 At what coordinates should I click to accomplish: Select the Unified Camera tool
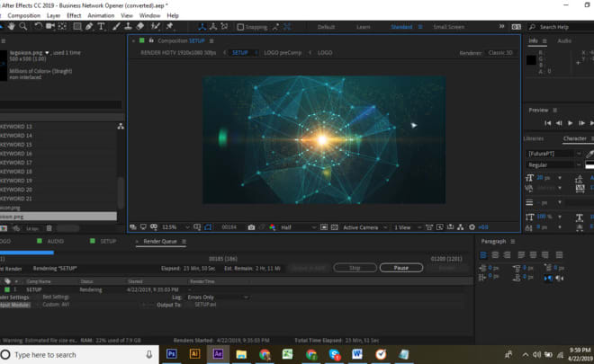click(50, 26)
